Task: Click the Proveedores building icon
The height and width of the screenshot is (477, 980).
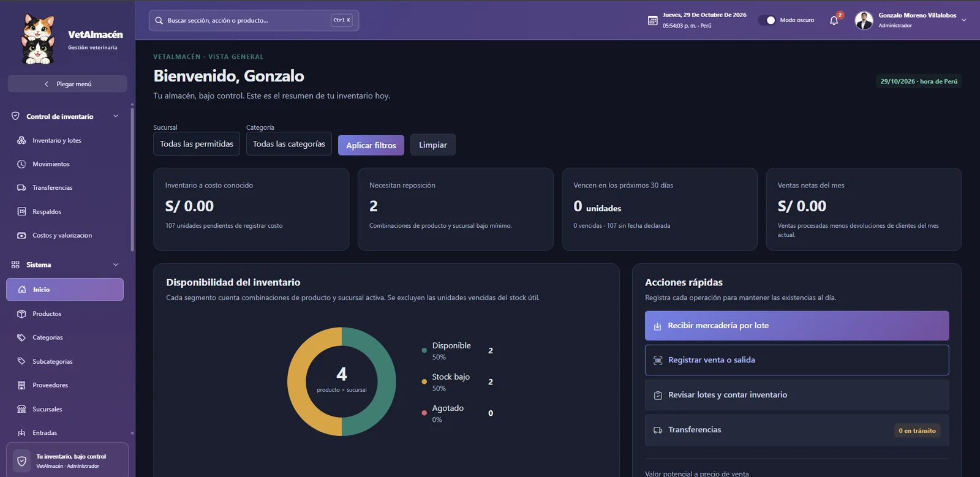Action: 21,385
